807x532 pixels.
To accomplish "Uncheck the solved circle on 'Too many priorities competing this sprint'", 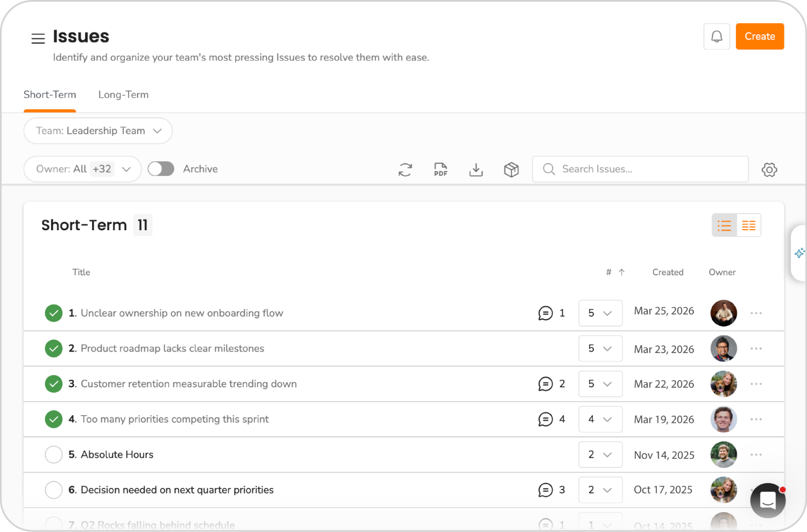I will click(53, 419).
